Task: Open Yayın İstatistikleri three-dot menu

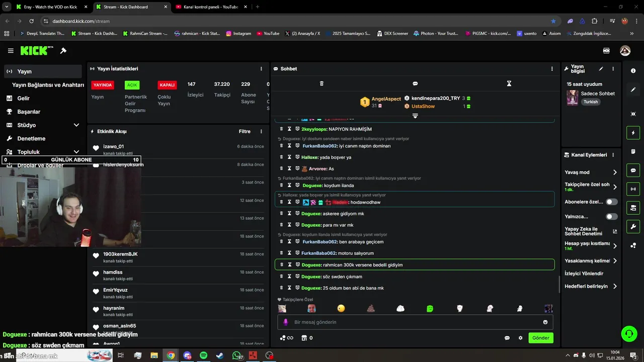Action: click(x=261, y=69)
